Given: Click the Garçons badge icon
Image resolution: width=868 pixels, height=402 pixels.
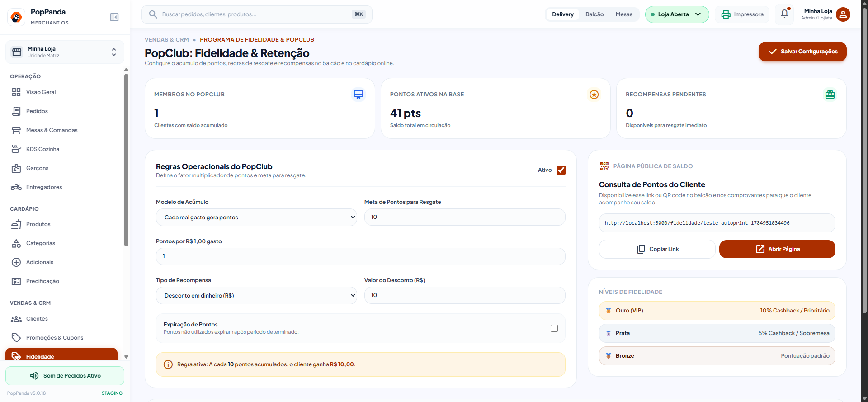Looking at the screenshot, I should point(16,168).
